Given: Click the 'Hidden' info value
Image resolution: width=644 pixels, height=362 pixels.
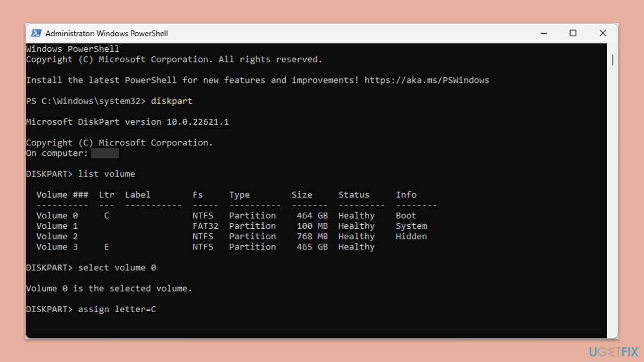Looking at the screenshot, I should point(412,236).
